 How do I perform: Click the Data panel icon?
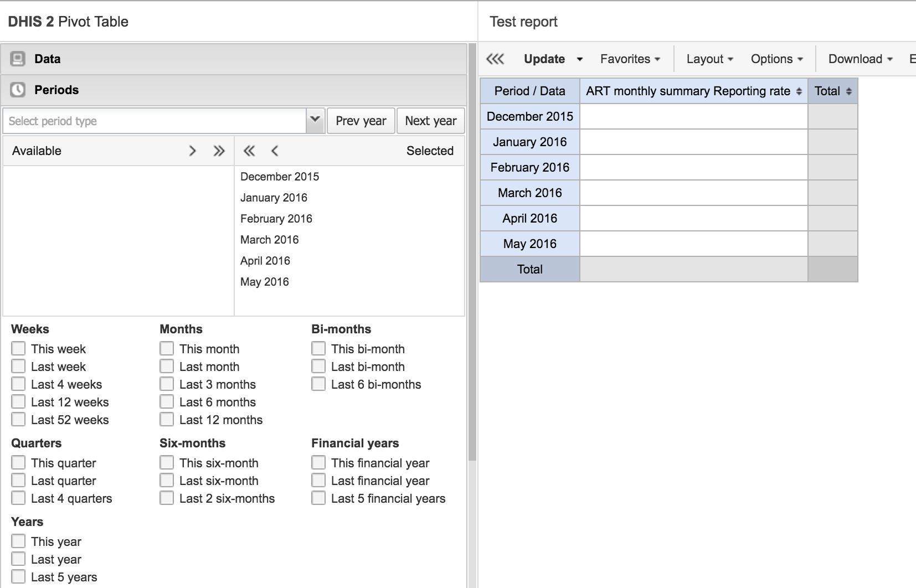(18, 59)
